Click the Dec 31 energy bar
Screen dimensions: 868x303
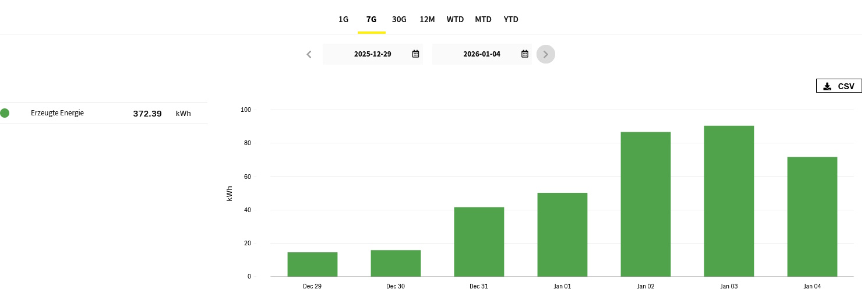479,242
